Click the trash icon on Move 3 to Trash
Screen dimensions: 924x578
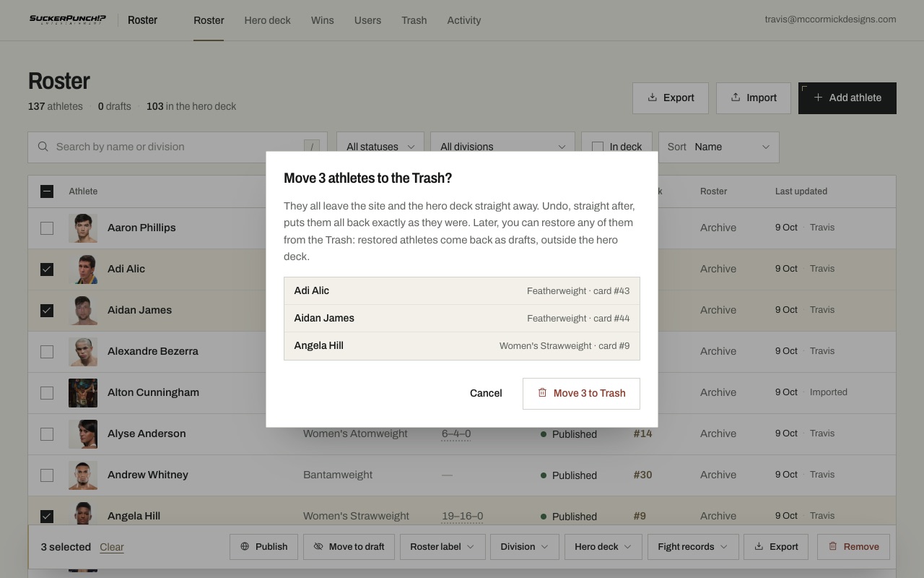[542, 393]
